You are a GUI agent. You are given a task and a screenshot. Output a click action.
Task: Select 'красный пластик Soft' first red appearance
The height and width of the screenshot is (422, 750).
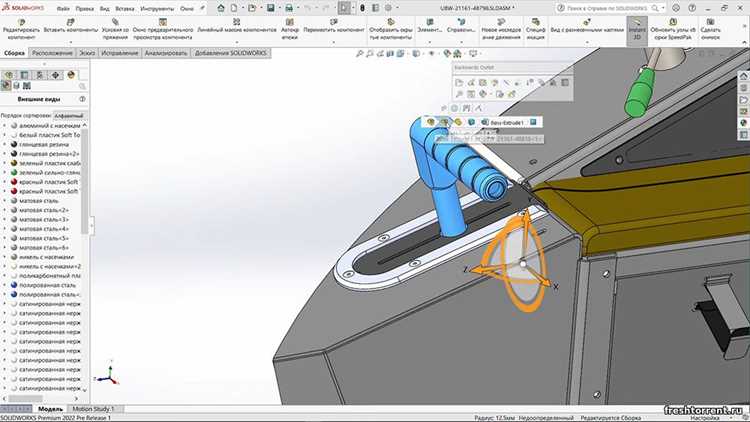tap(45, 182)
